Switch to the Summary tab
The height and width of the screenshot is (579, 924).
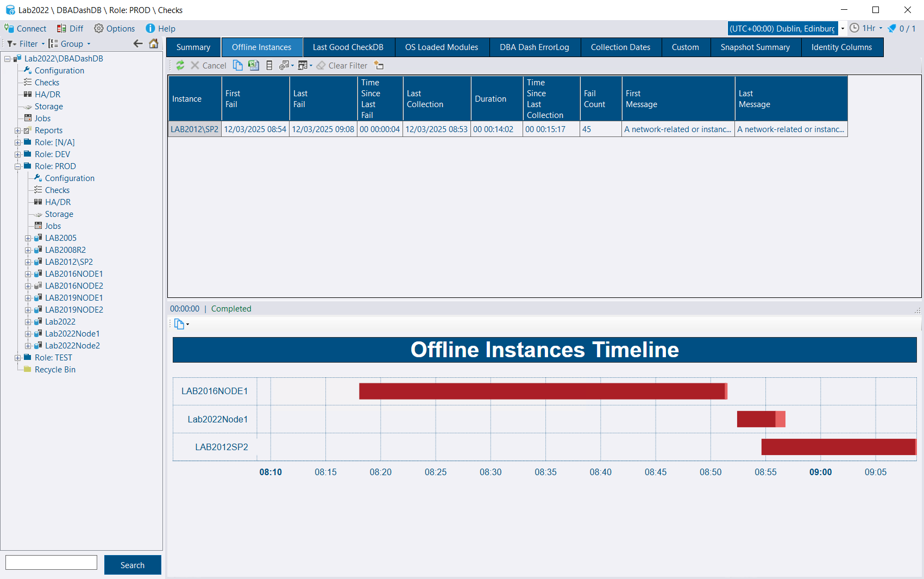tap(193, 47)
